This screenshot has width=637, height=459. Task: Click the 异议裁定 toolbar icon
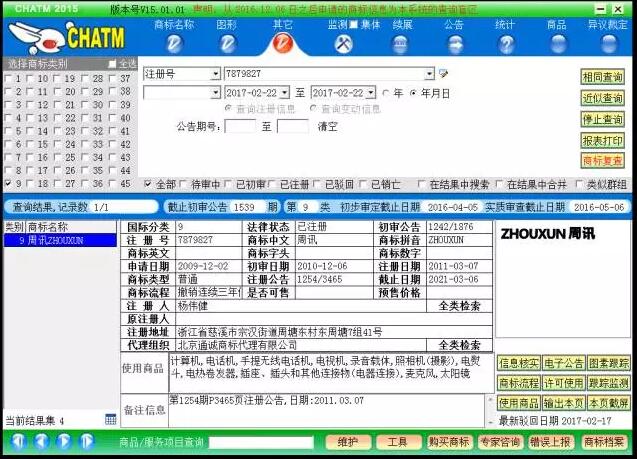(x=607, y=43)
